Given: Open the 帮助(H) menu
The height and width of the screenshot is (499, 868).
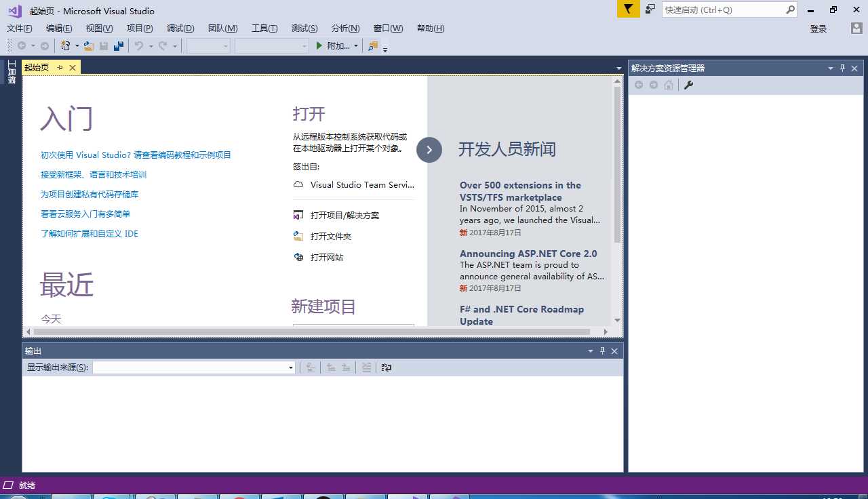Looking at the screenshot, I should point(431,28).
